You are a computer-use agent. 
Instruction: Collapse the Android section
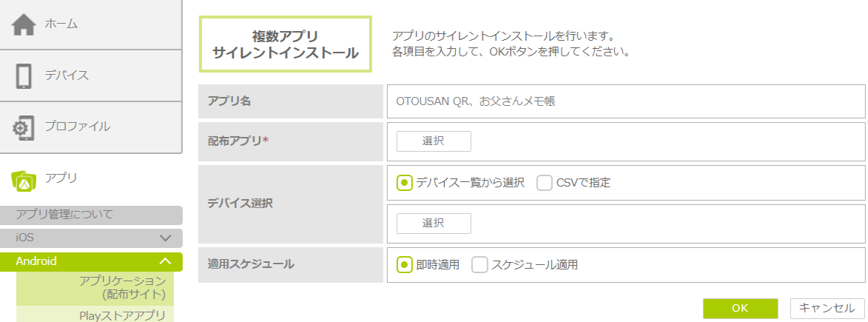166,261
